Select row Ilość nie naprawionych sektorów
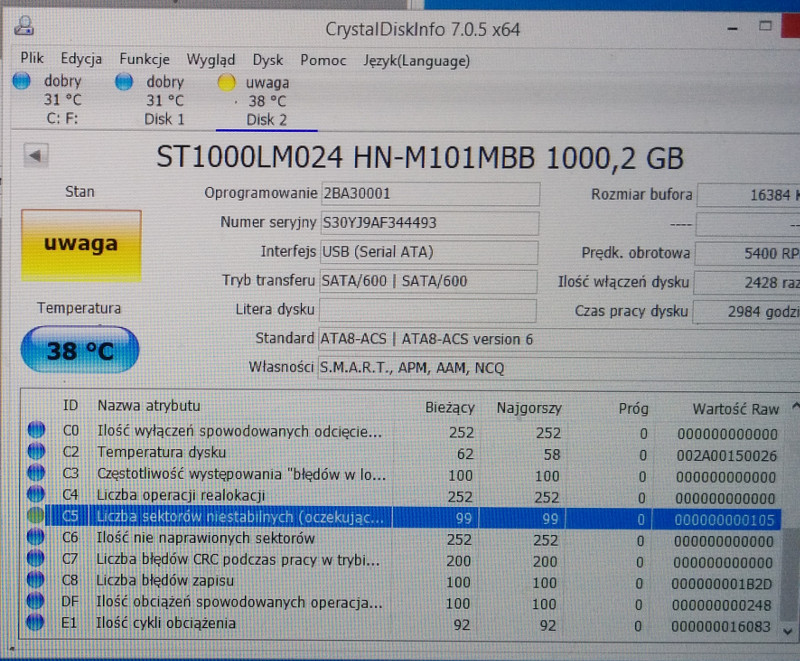The image size is (800, 661). (x=402, y=539)
